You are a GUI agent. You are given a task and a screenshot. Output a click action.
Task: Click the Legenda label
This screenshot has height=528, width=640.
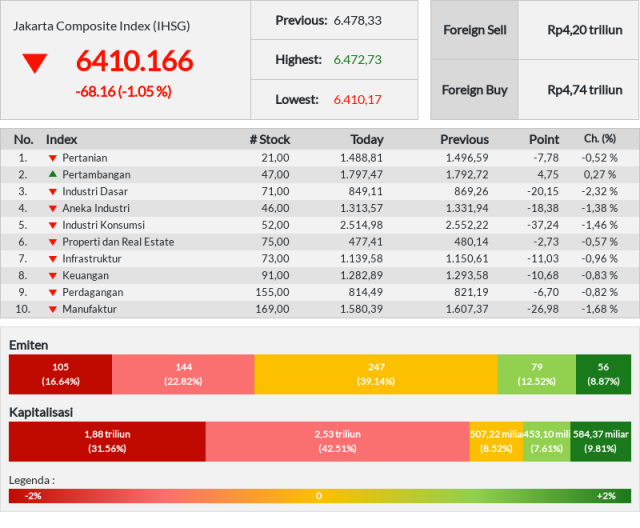(x=32, y=480)
